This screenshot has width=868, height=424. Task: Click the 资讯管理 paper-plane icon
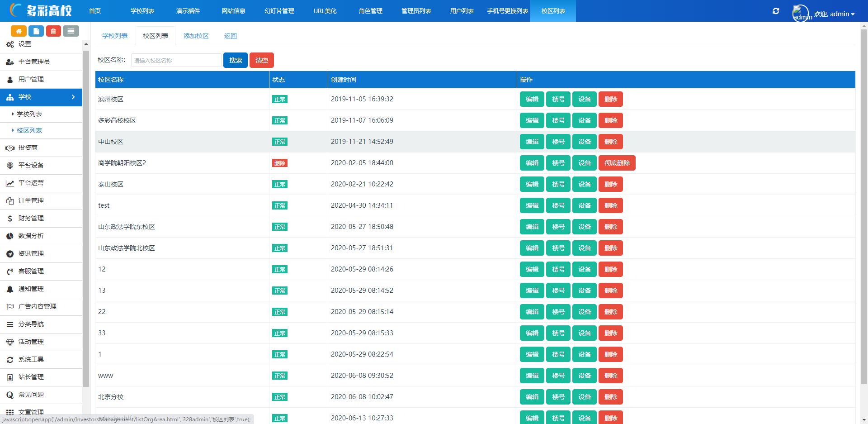(x=10, y=254)
